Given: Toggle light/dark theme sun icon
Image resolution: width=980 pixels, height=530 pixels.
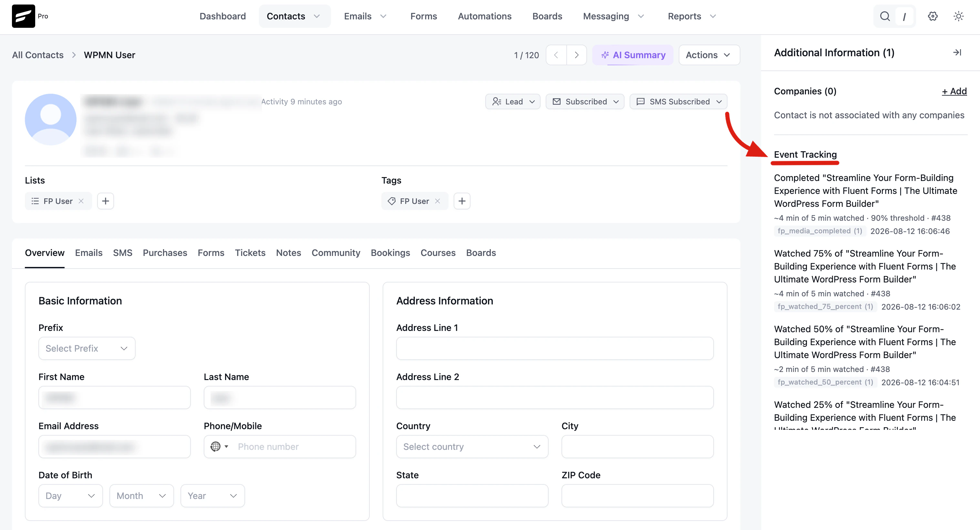Looking at the screenshot, I should point(958,16).
